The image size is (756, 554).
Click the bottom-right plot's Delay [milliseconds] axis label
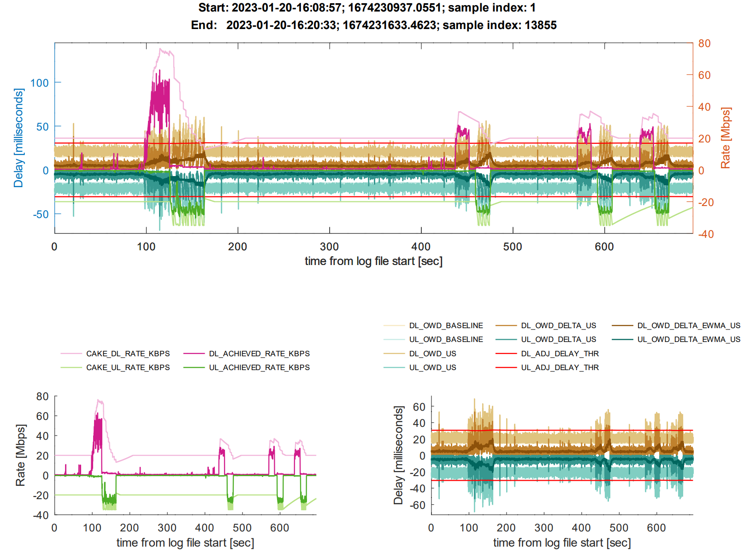pyautogui.click(x=398, y=455)
